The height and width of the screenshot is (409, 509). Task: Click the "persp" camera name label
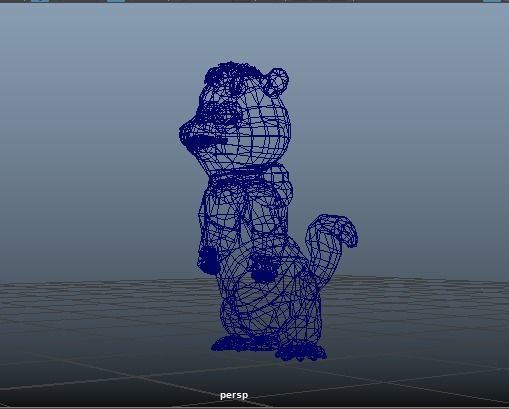pos(234,395)
